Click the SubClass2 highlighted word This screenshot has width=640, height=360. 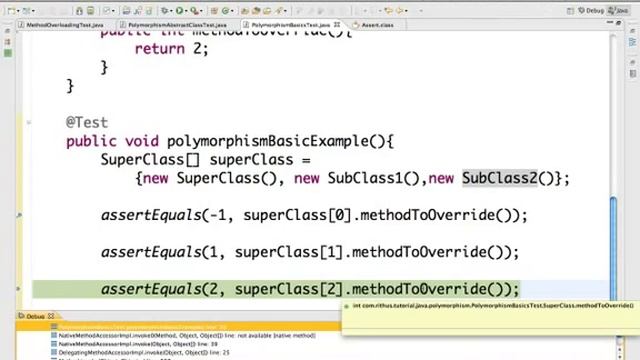pos(500,178)
